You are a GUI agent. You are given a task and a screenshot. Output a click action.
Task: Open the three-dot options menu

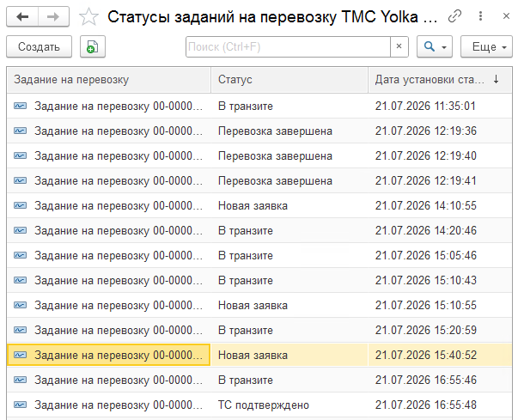pos(480,16)
